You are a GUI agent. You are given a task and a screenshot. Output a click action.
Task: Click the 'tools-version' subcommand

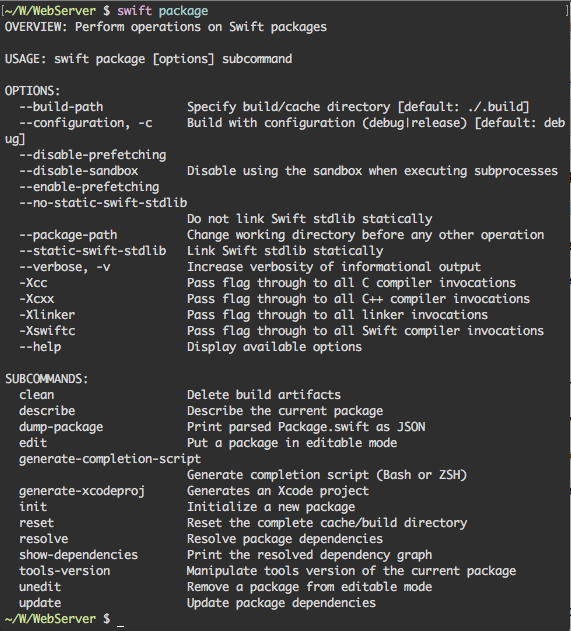(x=64, y=571)
